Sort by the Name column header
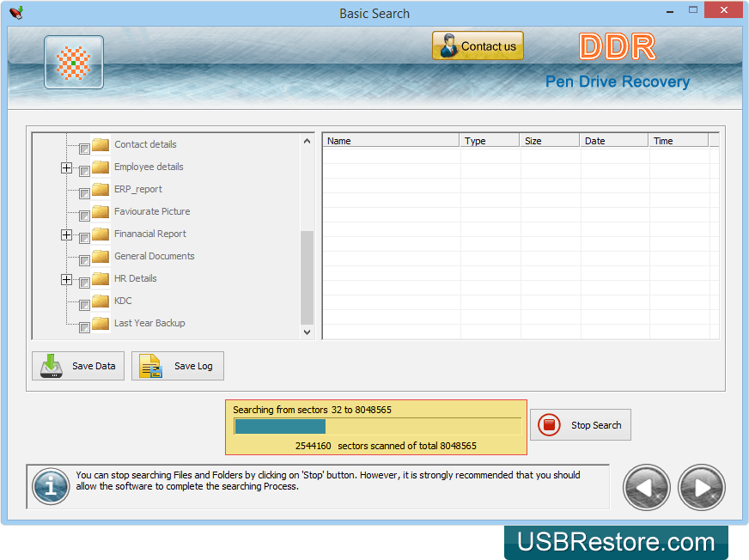 pyautogui.click(x=391, y=141)
